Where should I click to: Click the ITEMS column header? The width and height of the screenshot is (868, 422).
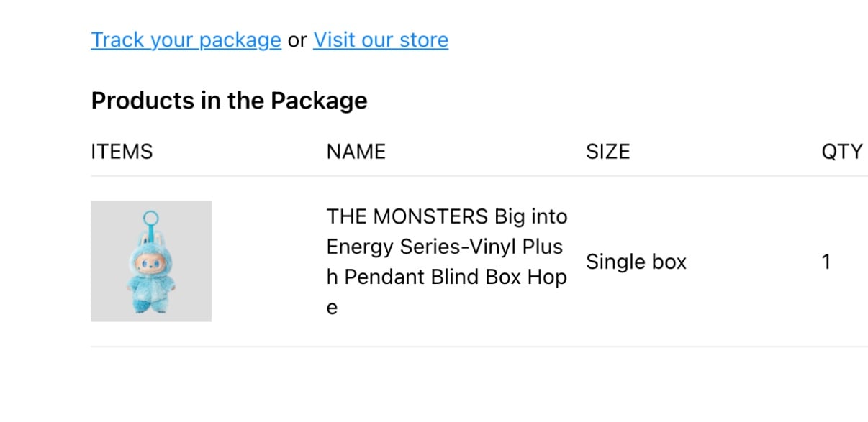pos(122,152)
